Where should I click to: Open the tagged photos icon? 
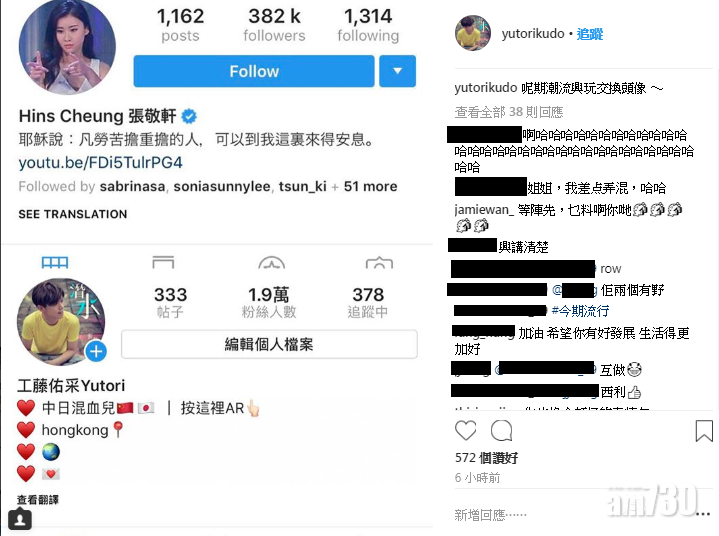coord(379,262)
